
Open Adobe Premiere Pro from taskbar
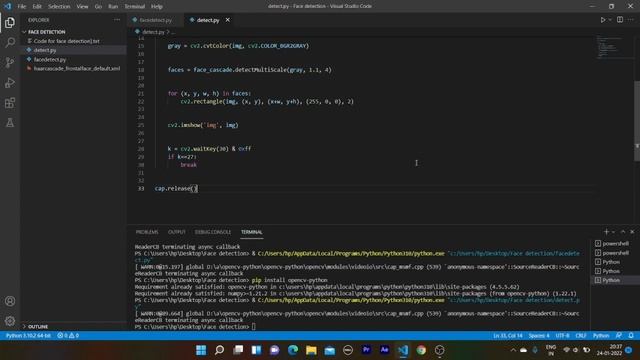click(x=366, y=350)
